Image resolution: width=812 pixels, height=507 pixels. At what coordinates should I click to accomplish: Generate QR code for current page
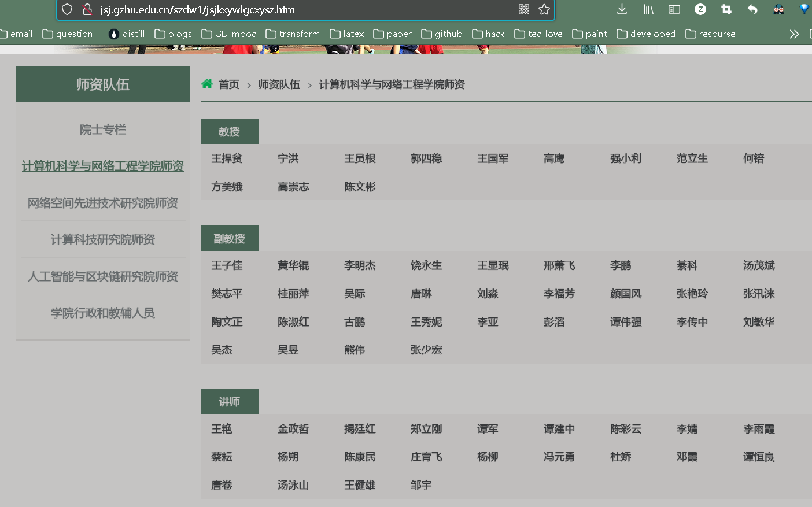[x=523, y=9]
